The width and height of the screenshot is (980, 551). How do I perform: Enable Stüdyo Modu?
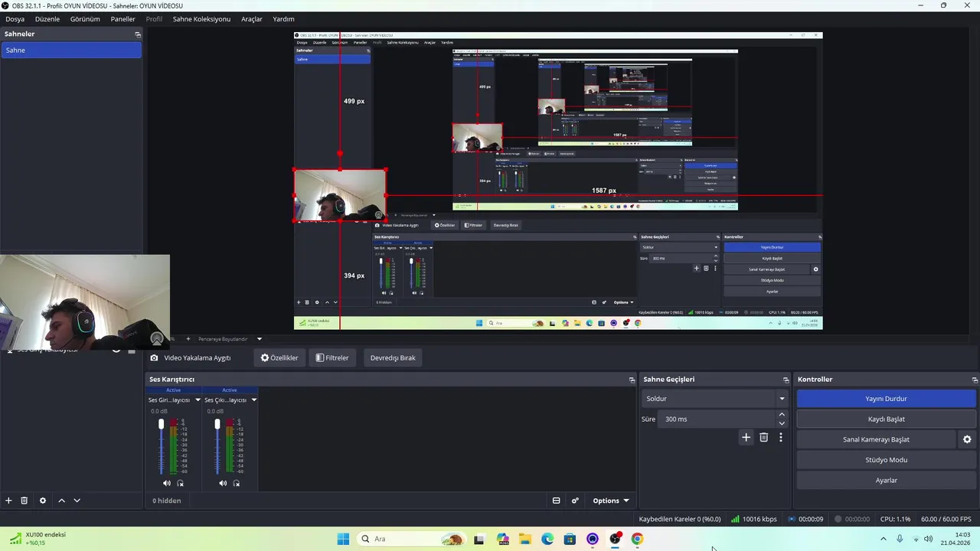[x=886, y=460]
